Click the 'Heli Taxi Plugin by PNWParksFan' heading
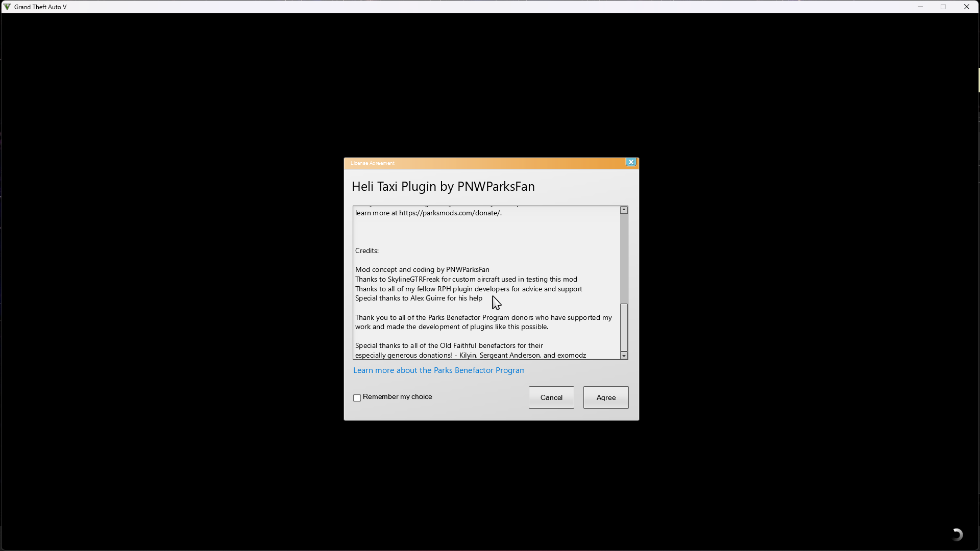 click(443, 187)
